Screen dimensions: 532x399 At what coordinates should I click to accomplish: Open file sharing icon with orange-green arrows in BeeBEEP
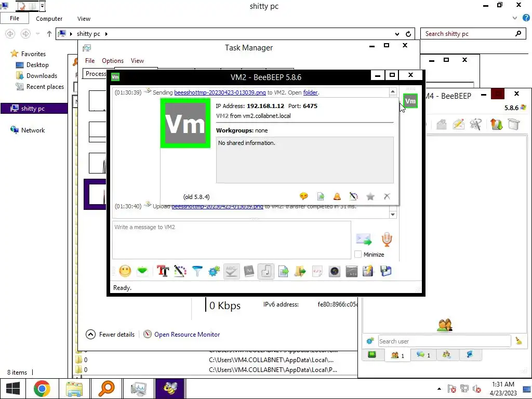tap(496, 124)
